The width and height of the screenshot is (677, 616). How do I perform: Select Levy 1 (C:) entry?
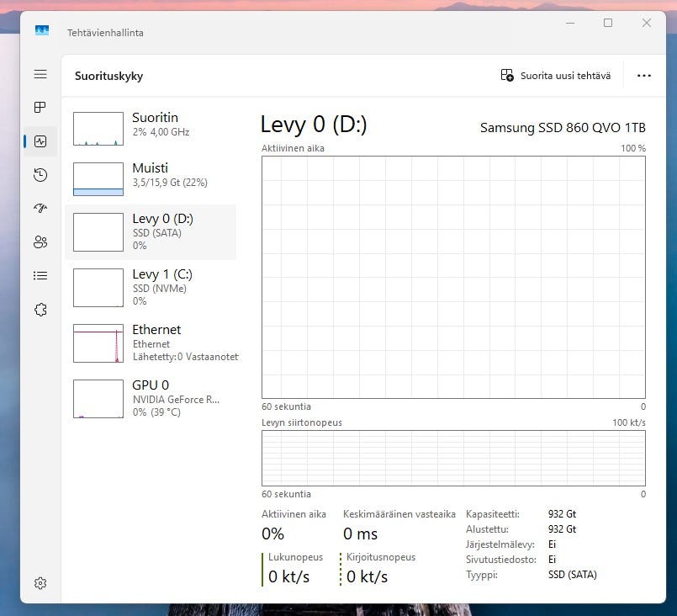click(150, 287)
